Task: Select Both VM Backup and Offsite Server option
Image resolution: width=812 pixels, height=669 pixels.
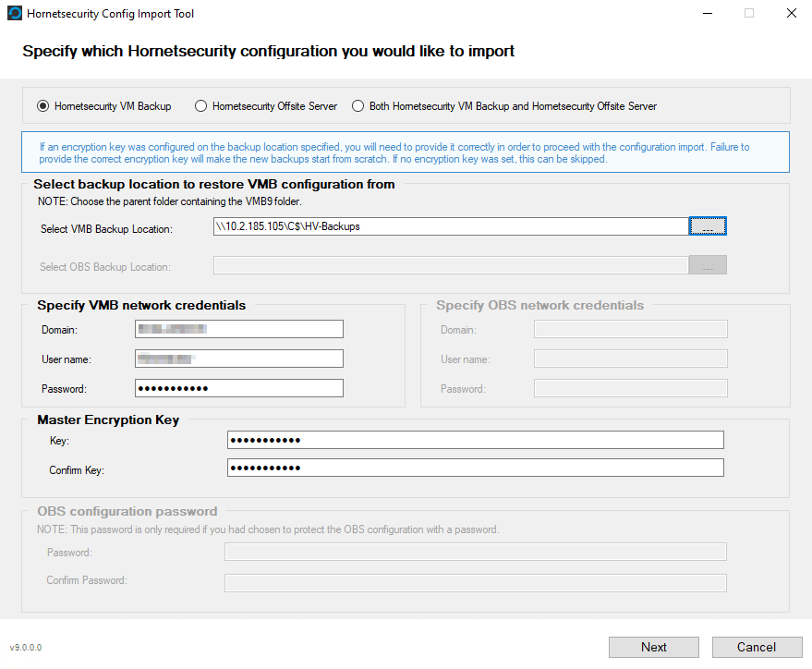Action: coord(358,106)
